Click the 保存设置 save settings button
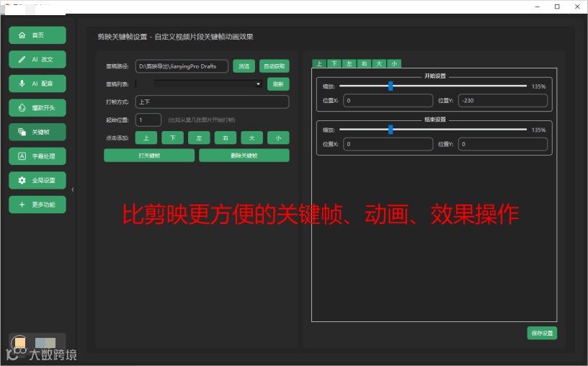 coord(542,333)
